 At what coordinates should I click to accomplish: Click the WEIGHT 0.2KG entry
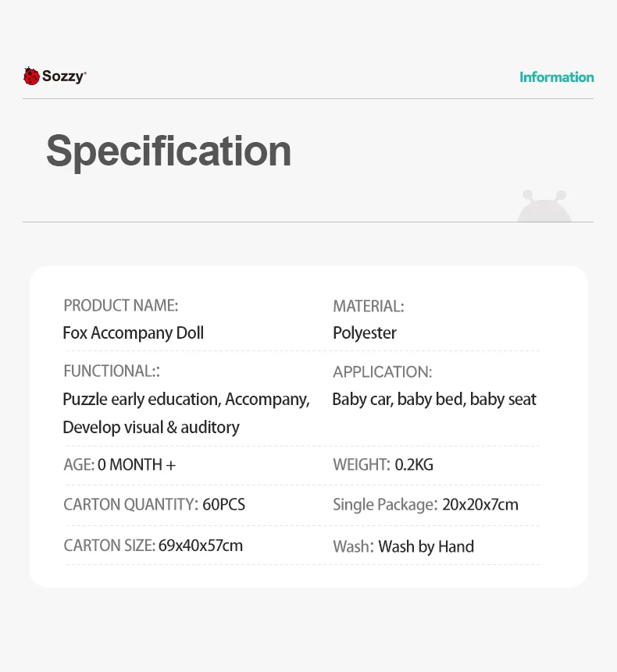[x=383, y=465]
